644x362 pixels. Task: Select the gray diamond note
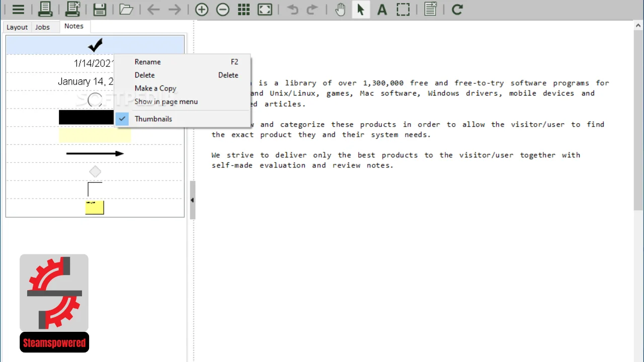click(95, 172)
